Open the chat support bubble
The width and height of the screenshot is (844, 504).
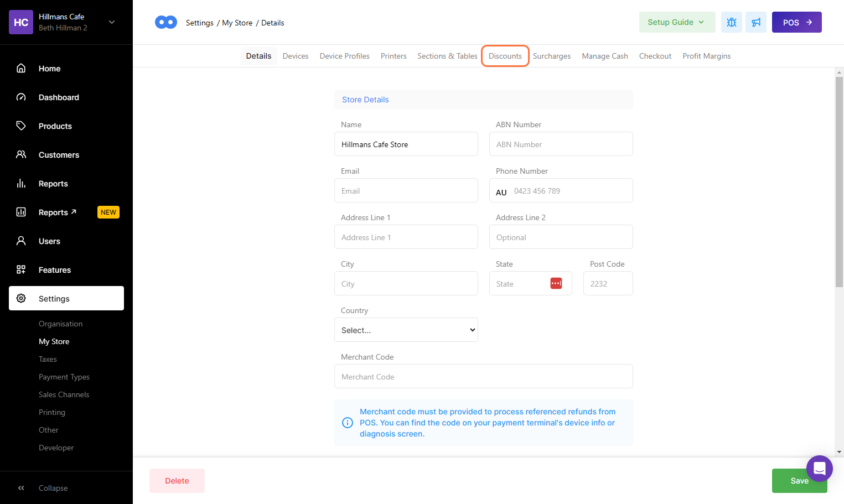pyautogui.click(x=819, y=469)
